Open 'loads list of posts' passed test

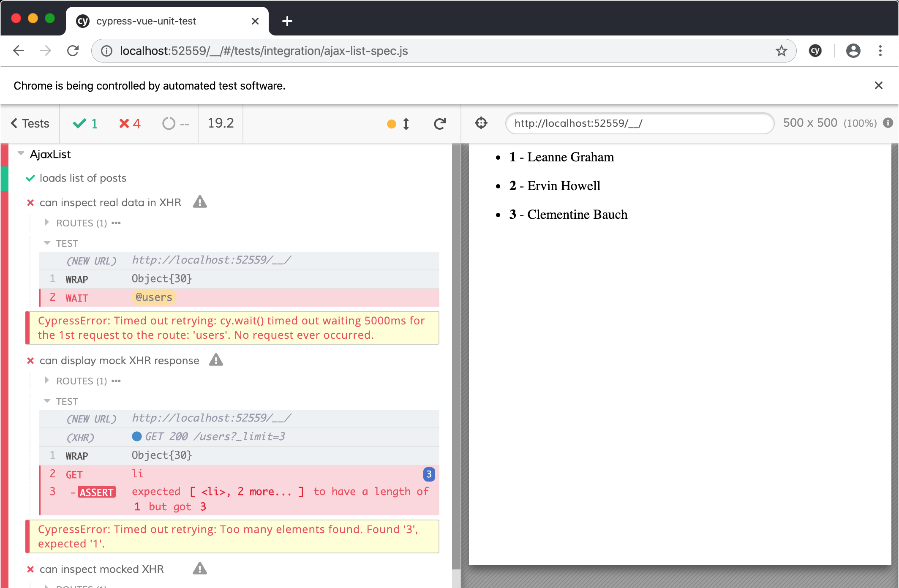83,178
